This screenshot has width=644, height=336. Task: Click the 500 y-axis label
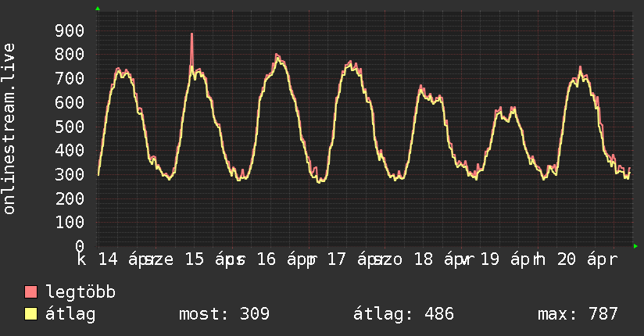(70, 127)
